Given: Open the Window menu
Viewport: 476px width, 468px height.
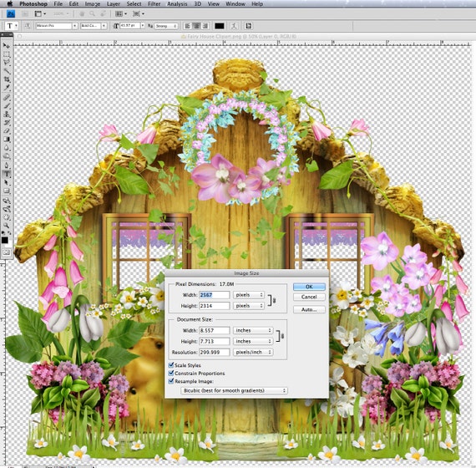Looking at the screenshot, I should [235, 4].
